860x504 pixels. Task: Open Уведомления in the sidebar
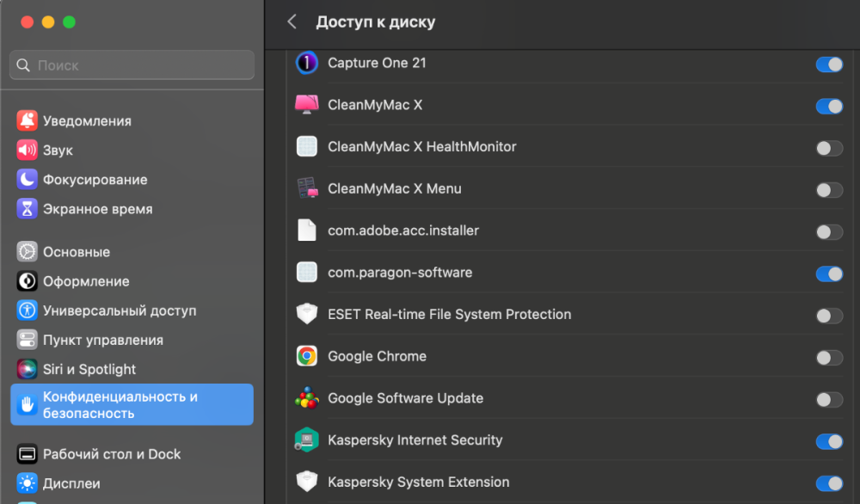tap(87, 121)
